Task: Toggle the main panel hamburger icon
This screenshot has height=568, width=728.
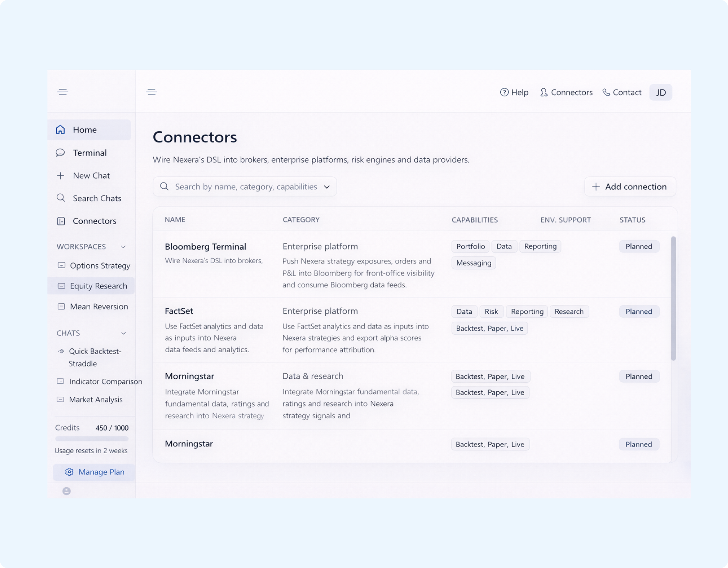Action: tap(152, 92)
